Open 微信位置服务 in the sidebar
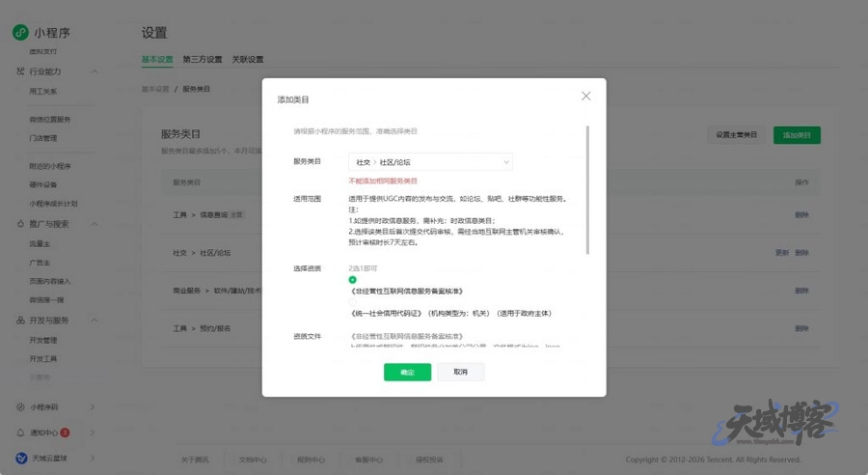 [50, 119]
